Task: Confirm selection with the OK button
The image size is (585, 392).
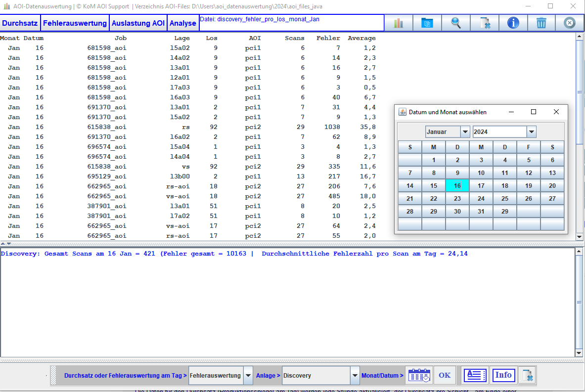Action: 445,375
